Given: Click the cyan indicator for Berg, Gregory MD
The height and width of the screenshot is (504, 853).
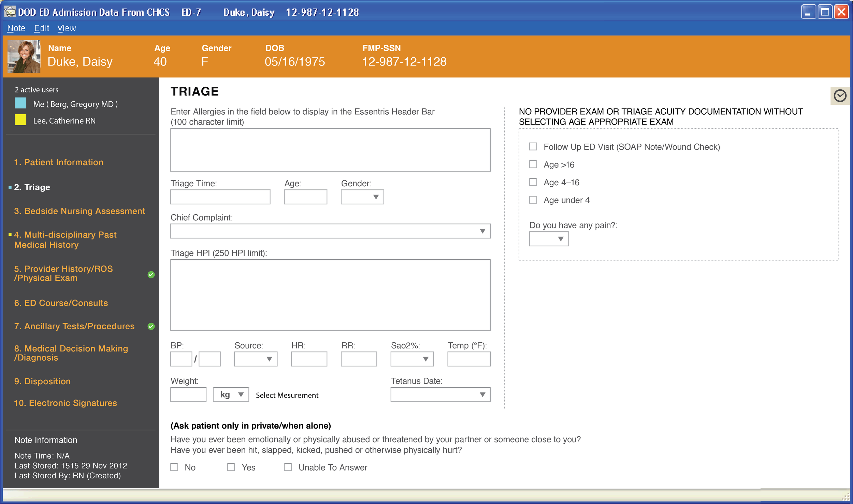Looking at the screenshot, I should (20, 103).
